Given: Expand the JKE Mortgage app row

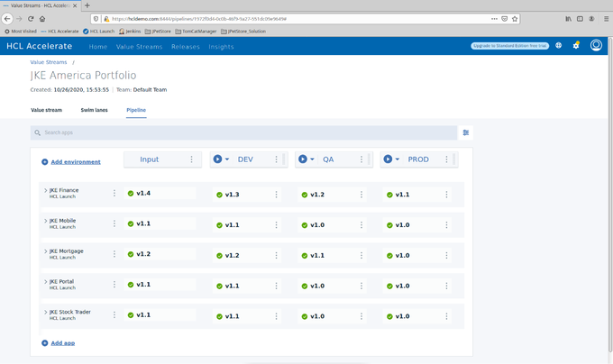Looking at the screenshot, I should [x=45, y=251].
